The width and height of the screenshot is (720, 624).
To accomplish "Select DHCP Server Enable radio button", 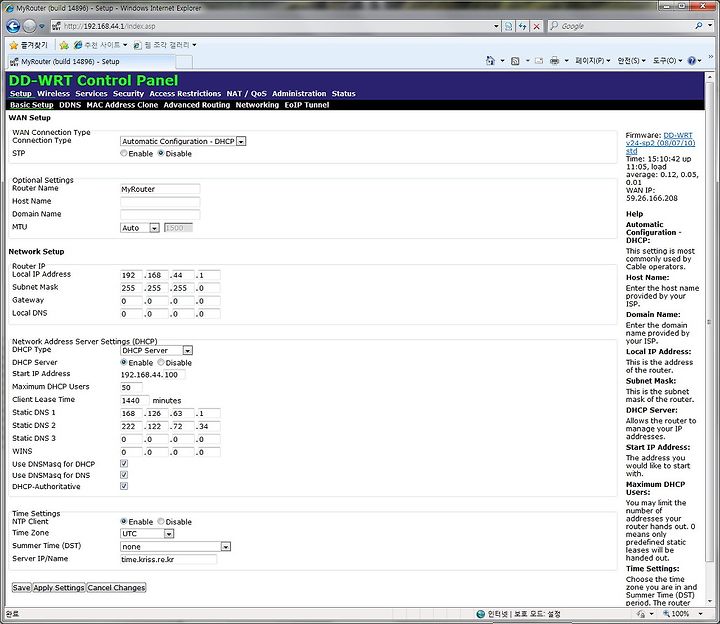I will [124, 362].
